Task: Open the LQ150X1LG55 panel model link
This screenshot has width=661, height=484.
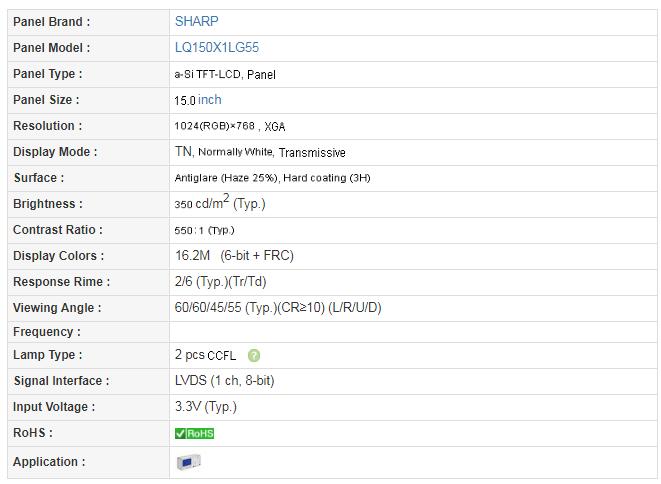Action: pyautogui.click(x=217, y=47)
